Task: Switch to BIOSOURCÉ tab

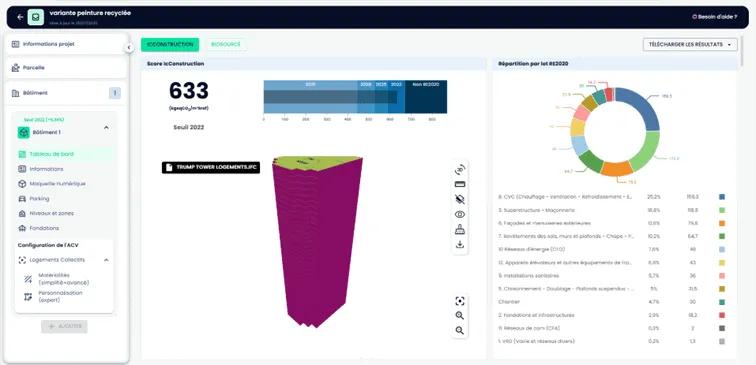Action: click(226, 44)
